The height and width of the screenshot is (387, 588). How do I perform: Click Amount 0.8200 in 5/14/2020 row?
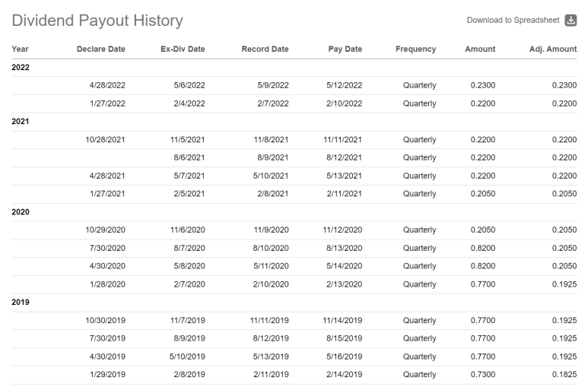[x=483, y=266]
